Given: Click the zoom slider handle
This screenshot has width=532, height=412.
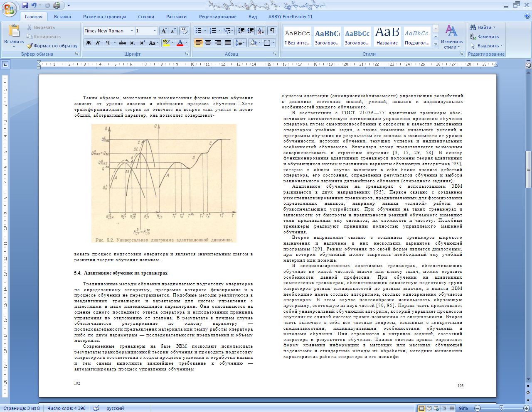Looking at the screenshot, I should point(501,408).
